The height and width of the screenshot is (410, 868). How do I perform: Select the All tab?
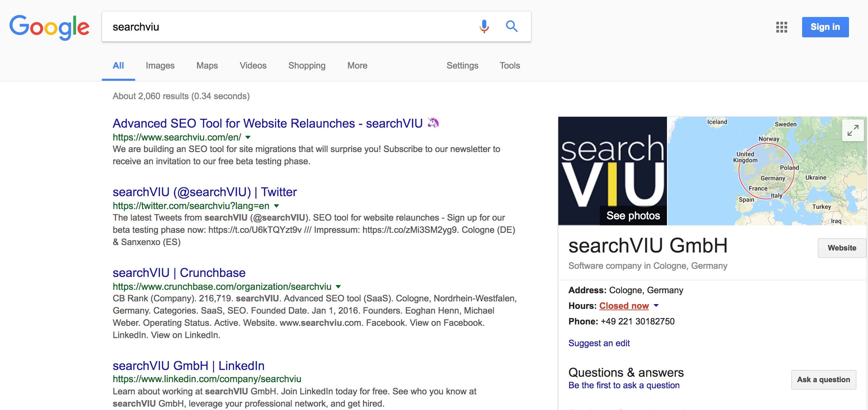pyautogui.click(x=118, y=66)
